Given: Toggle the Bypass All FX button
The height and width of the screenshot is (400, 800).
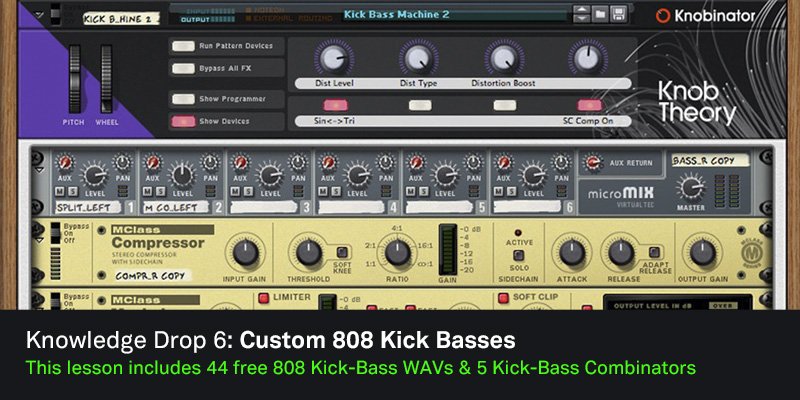Looking at the screenshot, I should [x=183, y=68].
